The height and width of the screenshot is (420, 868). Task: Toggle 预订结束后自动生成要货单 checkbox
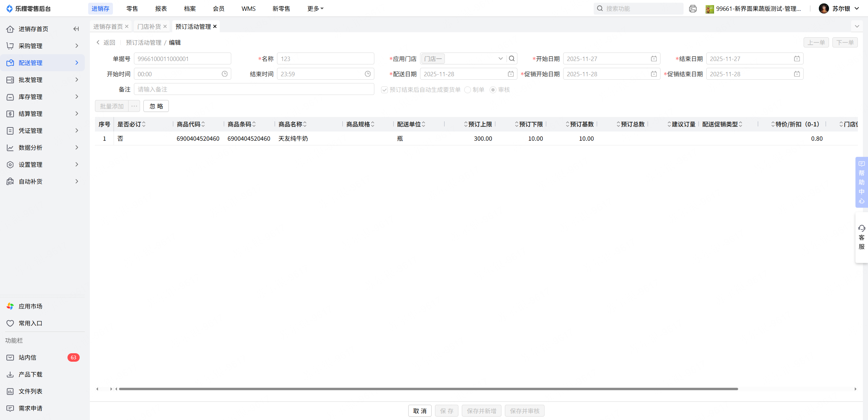384,90
